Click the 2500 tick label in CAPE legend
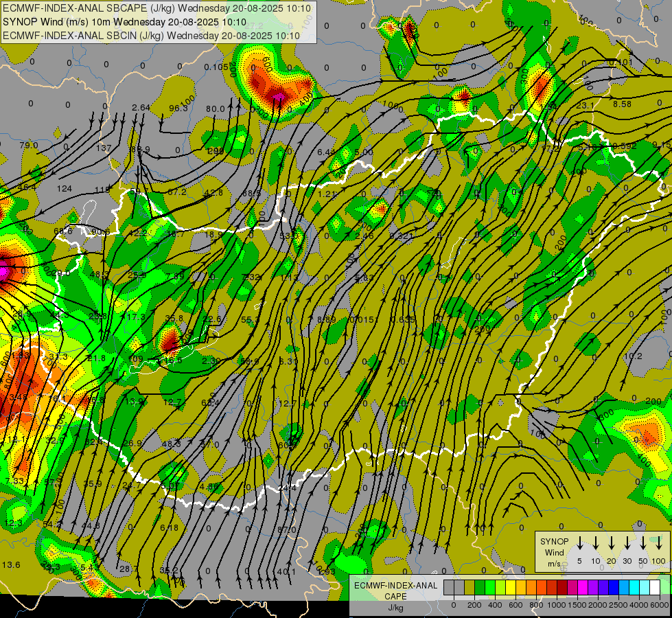 tap(618, 605)
